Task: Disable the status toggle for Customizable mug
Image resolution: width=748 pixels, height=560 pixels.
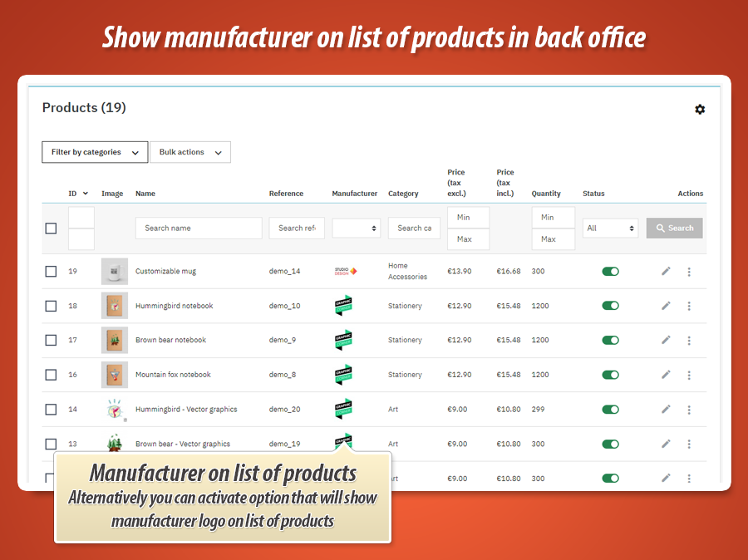Action: pyautogui.click(x=610, y=271)
